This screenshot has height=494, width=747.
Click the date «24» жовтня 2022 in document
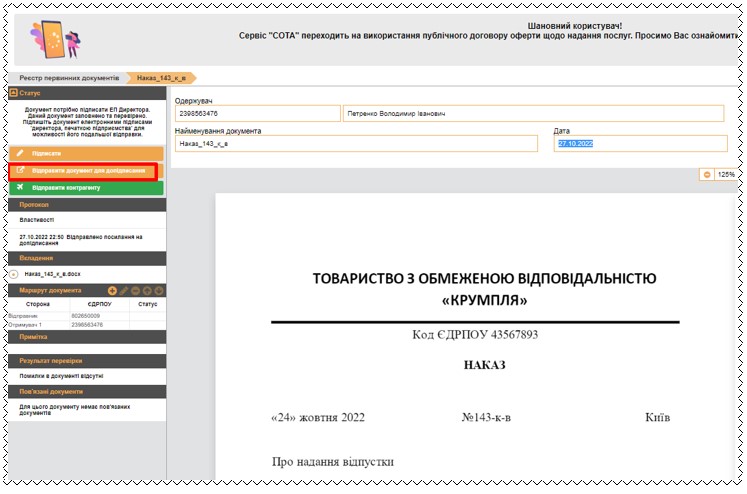point(318,418)
